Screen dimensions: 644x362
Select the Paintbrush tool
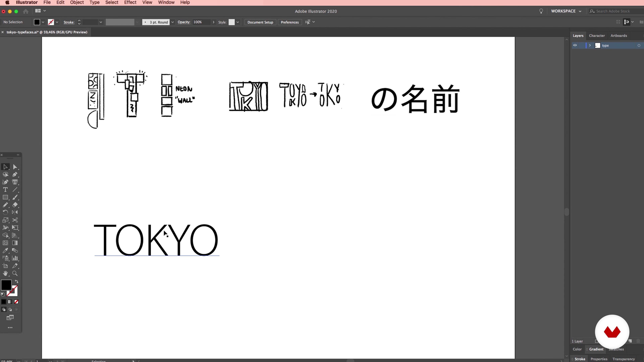[15, 197]
